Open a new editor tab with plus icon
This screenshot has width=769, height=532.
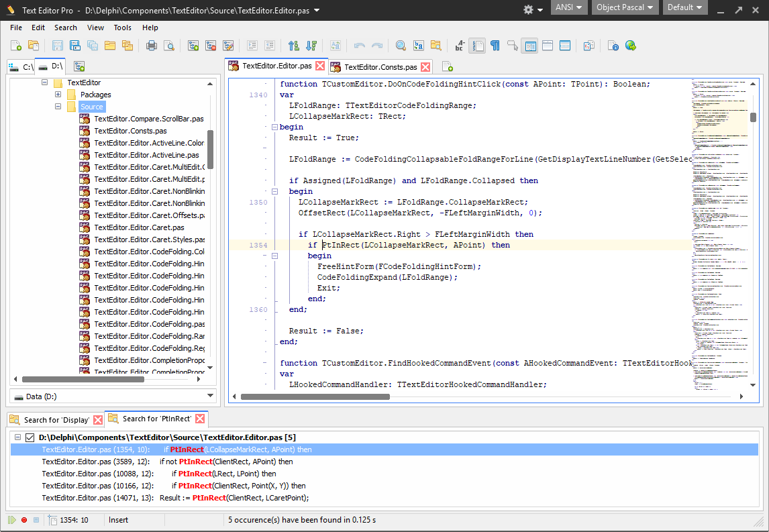[x=448, y=66]
